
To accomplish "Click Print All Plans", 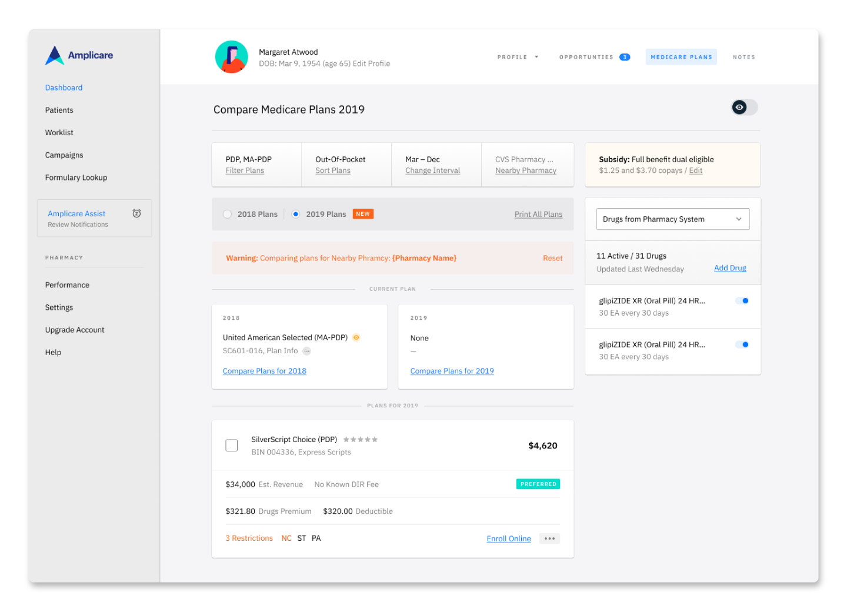I will click(538, 215).
